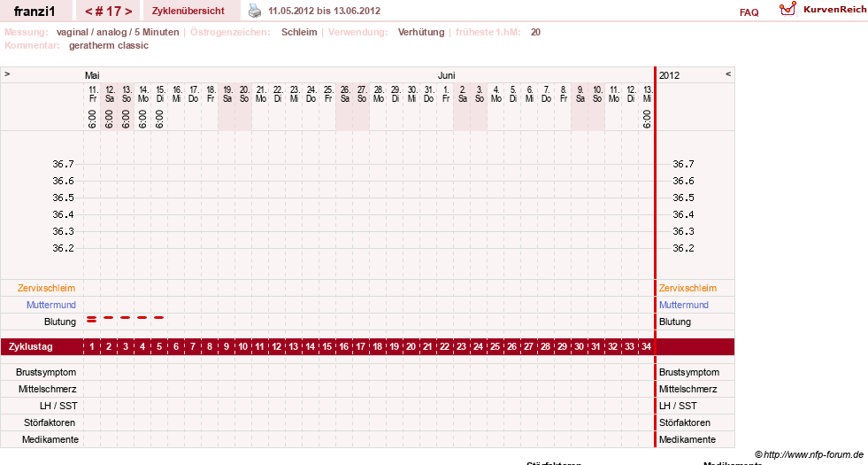This screenshot has width=868, height=465.
Task: Click the bleeding mark on cycle day 3
Action: [x=125, y=318]
